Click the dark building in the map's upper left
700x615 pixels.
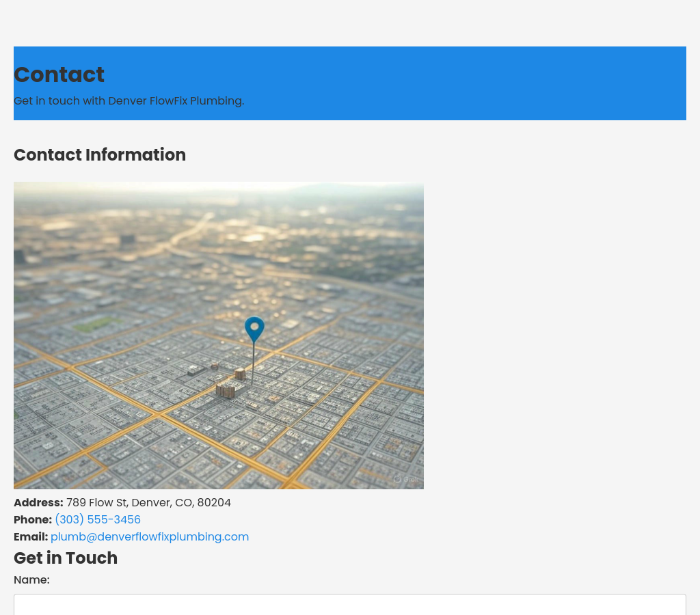click(127, 240)
